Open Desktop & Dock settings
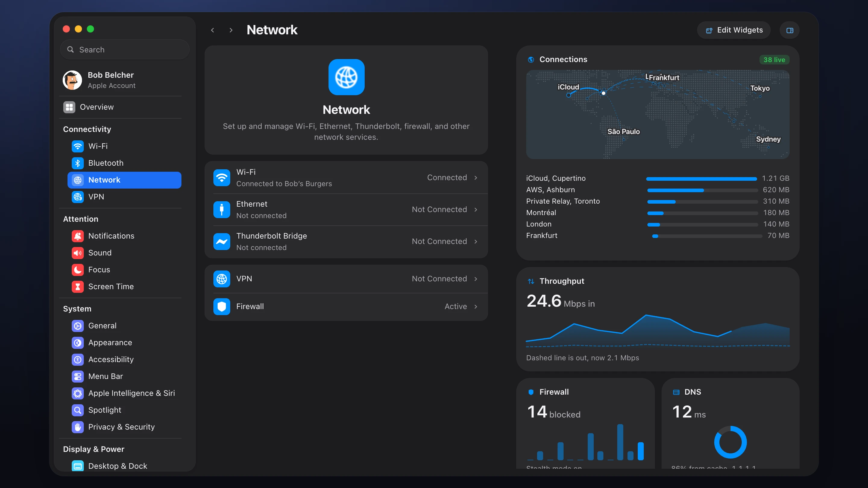868x488 pixels. tap(124, 466)
